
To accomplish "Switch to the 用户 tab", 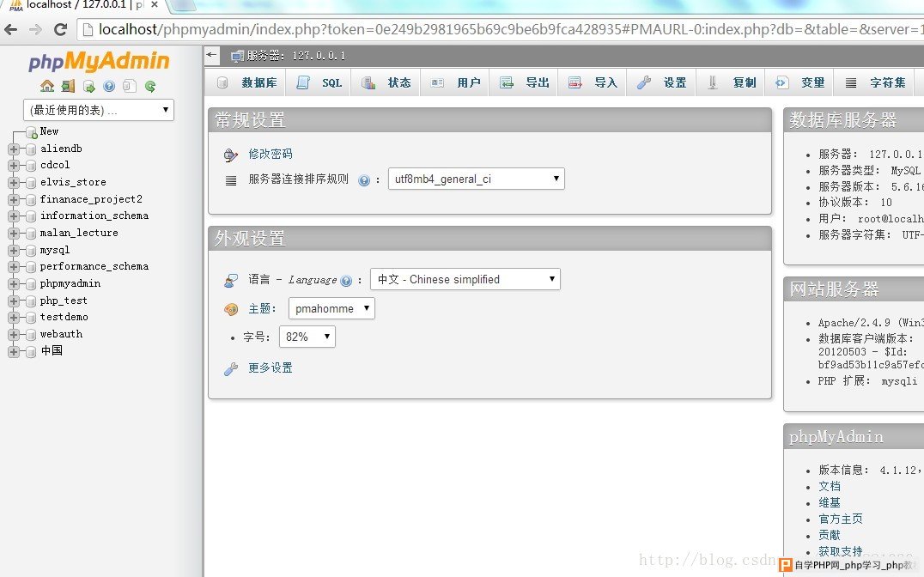I will (x=456, y=82).
